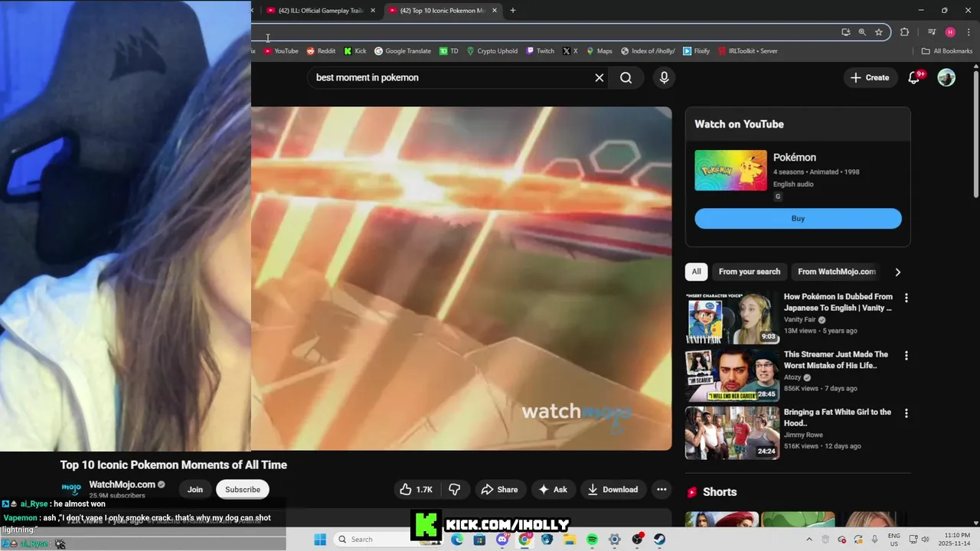Viewport: 980px width, 551px height.
Task: Open options menu for Atozy video
Action: point(906,356)
